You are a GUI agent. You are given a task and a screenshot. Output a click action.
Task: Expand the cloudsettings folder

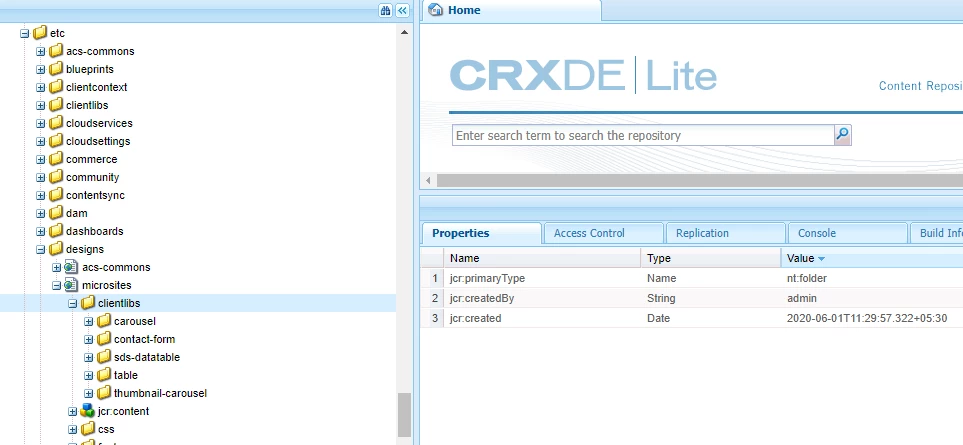coord(41,141)
